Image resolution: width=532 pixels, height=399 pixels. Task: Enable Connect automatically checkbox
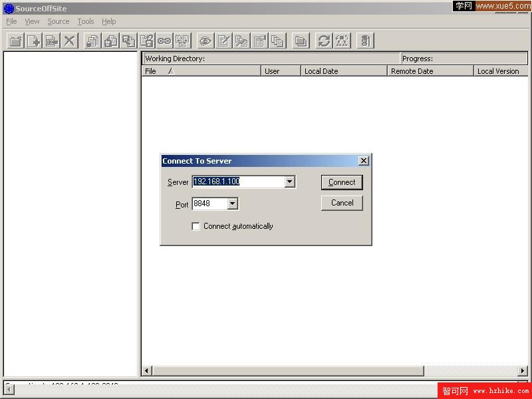coord(196,226)
